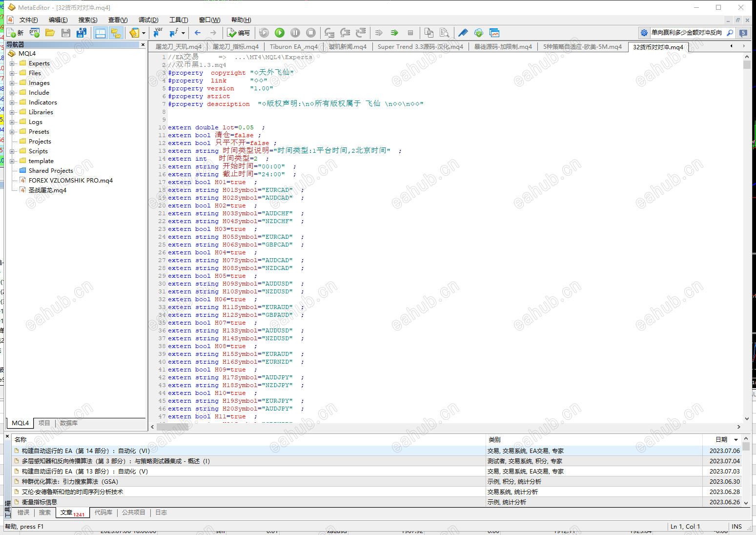Click the green Start debugging play button
The height and width of the screenshot is (535, 756).
tap(280, 33)
